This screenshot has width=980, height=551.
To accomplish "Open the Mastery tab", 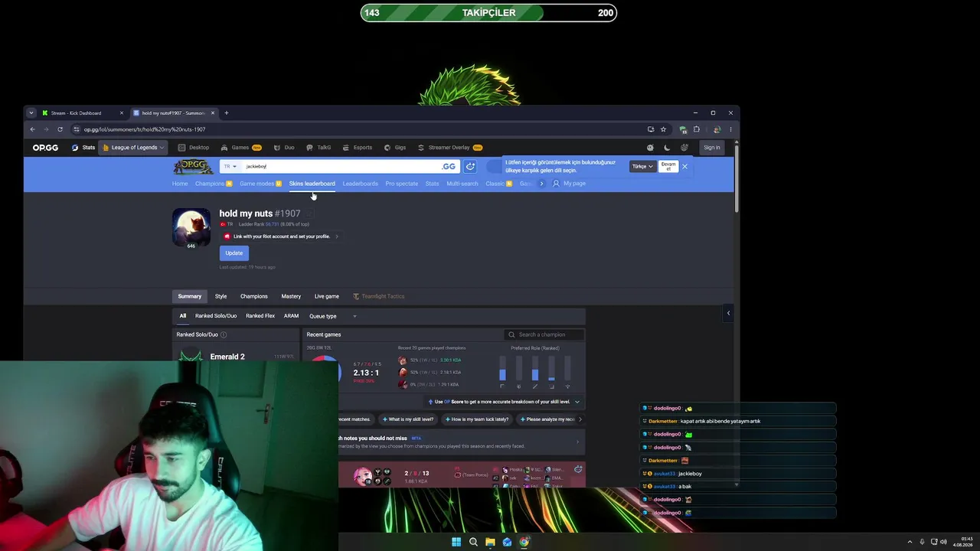I will [x=291, y=296].
